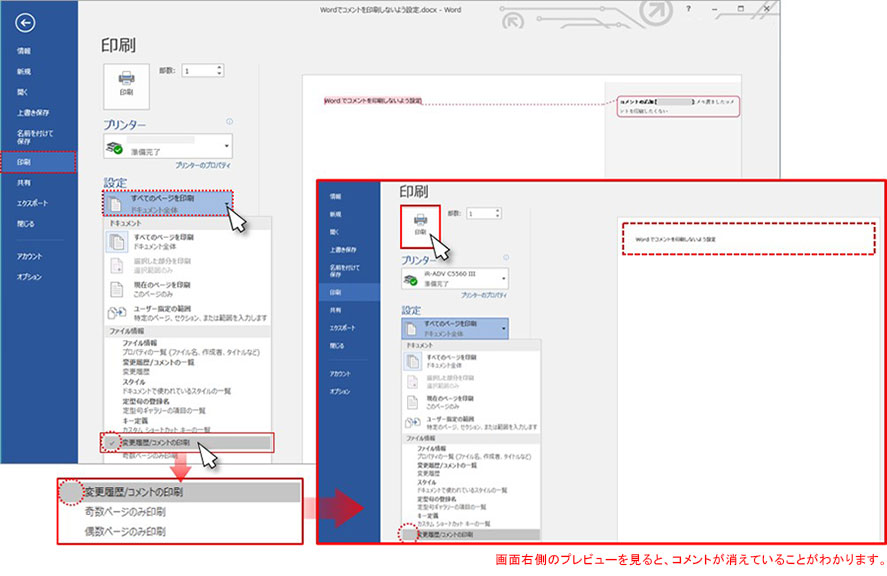
Task: Increase the 部数 copies spinner in upper-left window
Action: (219, 67)
